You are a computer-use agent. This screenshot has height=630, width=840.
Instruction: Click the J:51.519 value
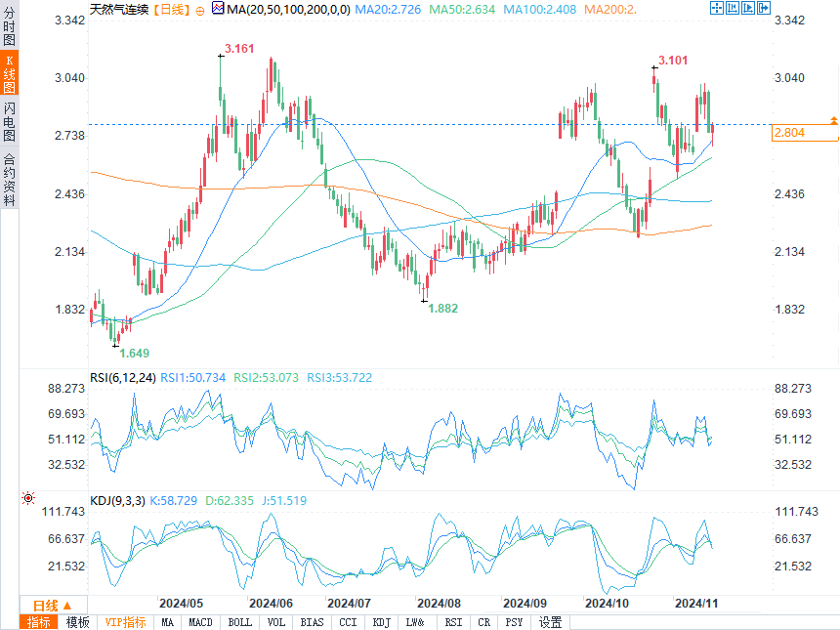click(x=284, y=501)
